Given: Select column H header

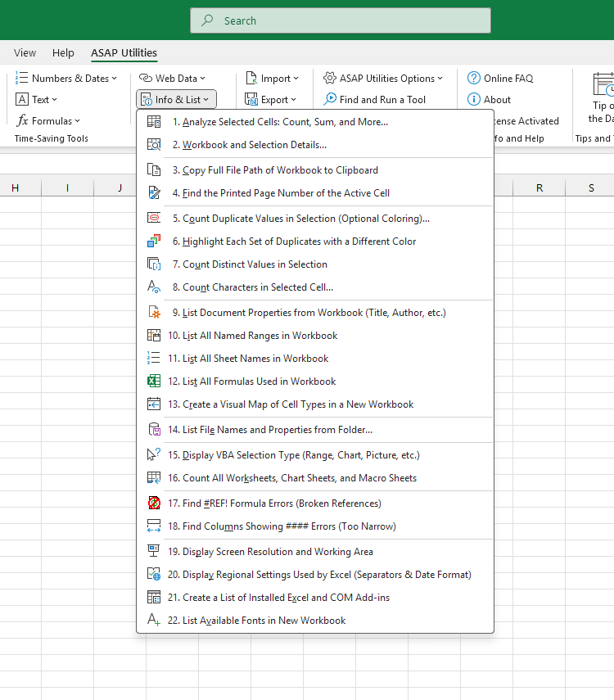Looking at the screenshot, I should pos(15,188).
